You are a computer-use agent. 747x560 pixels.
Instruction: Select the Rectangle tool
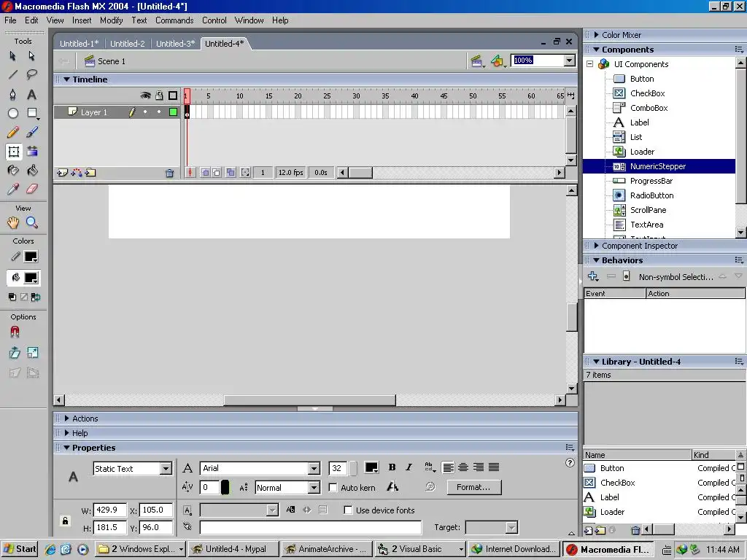[x=32, y=113]
